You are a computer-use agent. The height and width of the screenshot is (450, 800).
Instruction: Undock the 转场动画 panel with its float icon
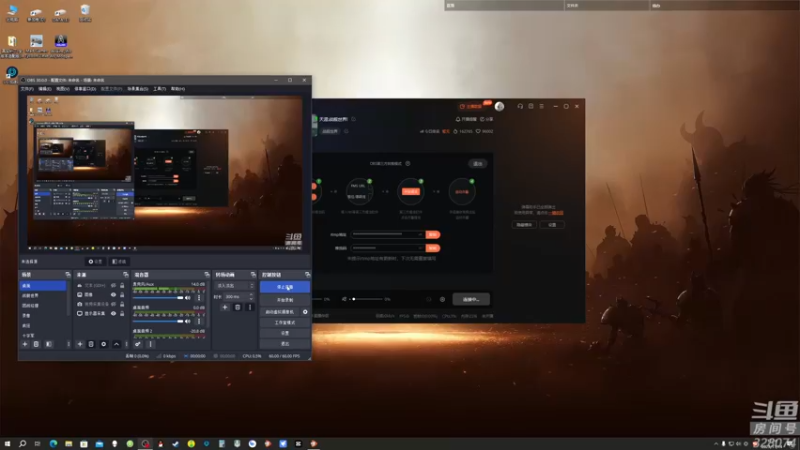pos(253,274)
